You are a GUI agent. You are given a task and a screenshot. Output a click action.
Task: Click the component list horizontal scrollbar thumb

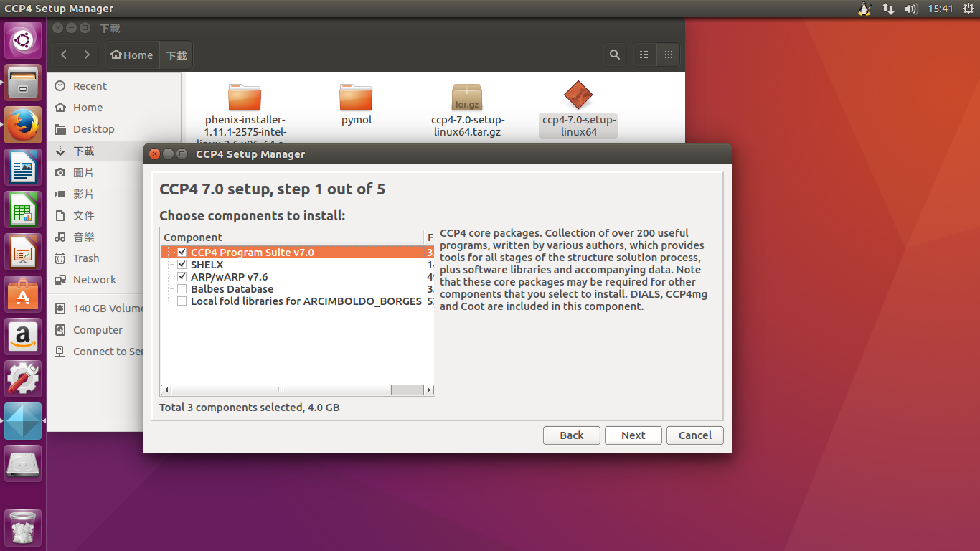click(x=281, y=390)
